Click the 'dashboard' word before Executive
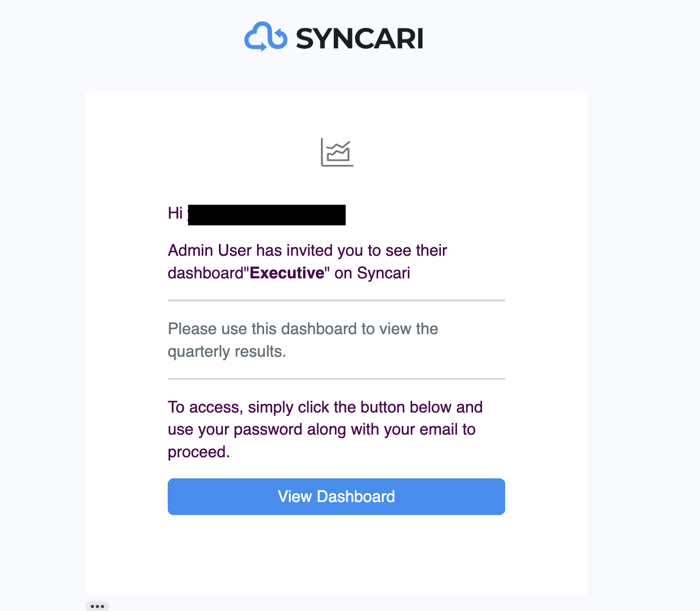This screenshot has height=611, width=700. point(205,273)
